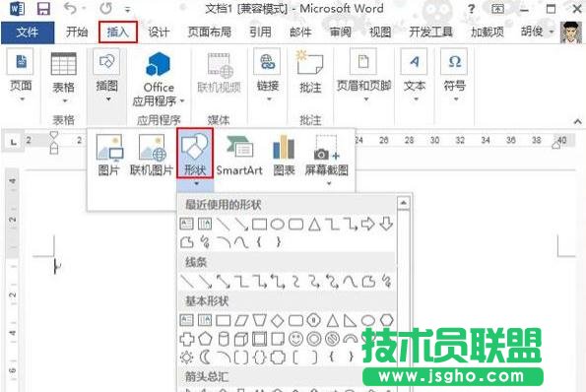Screen dimensions: 586x392
Task: Click the Undo arrow icon
Action: [70, 8]
